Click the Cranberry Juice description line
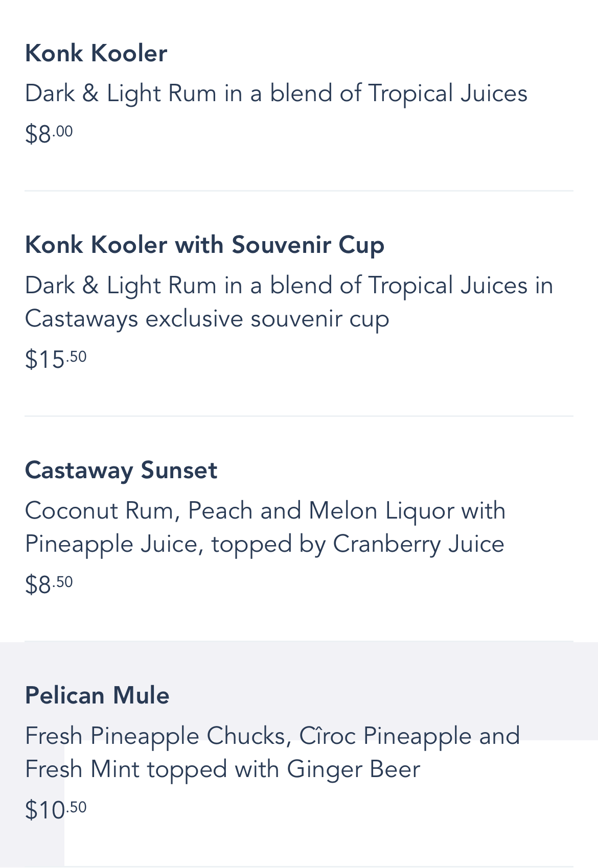The height and width of the screenshot is (868, 598). coord(265,545)
